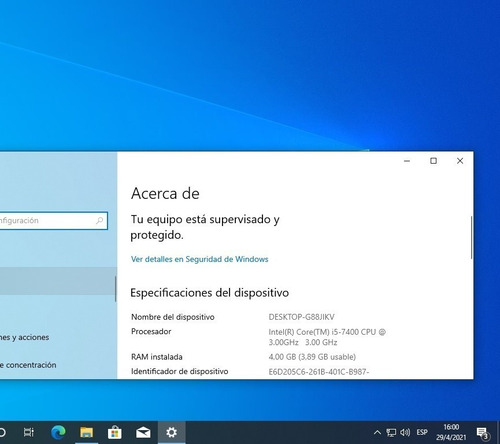The image size is (500, 444).
Task: Select the 4.00 GB (3.89 GB usable) value
Action: pyautogui.click(x=312, y=357)
